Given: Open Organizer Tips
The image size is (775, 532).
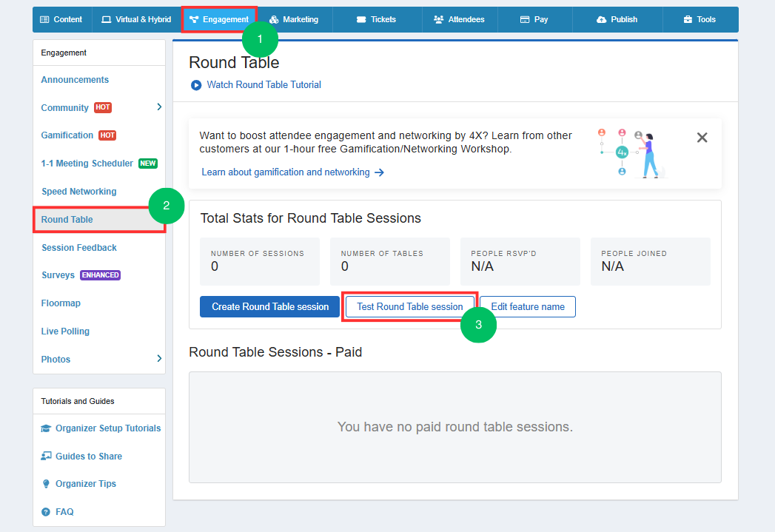Looking at the screenshot, I should tap(86, 484).
